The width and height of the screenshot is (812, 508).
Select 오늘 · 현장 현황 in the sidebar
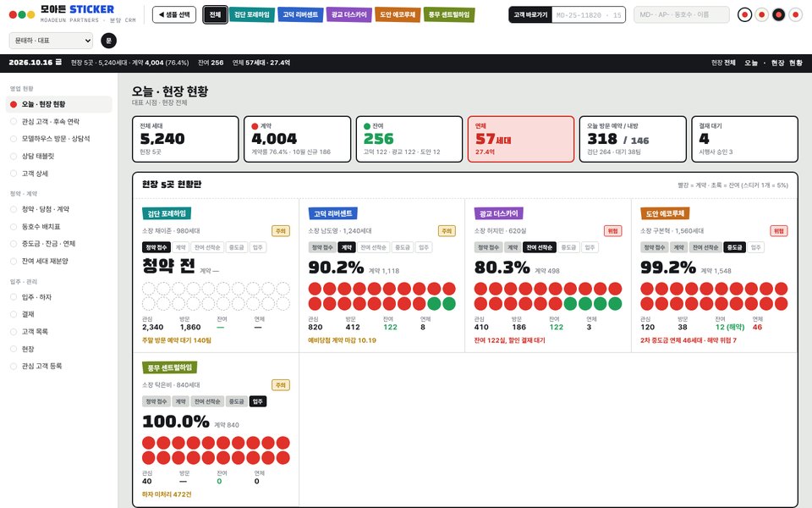coord(59,104)
